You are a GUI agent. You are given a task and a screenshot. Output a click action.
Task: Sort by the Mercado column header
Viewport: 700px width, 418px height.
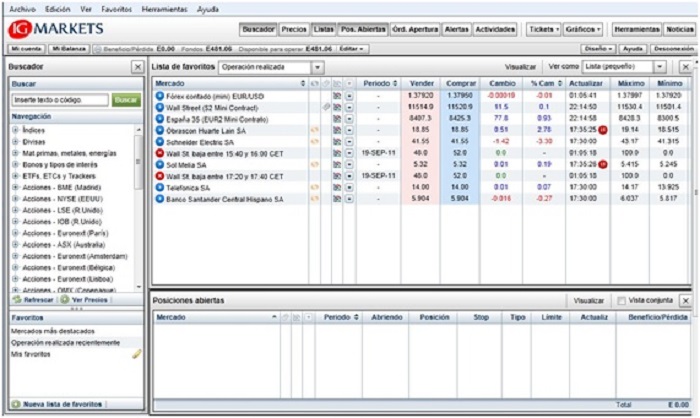tap(230, 84)
